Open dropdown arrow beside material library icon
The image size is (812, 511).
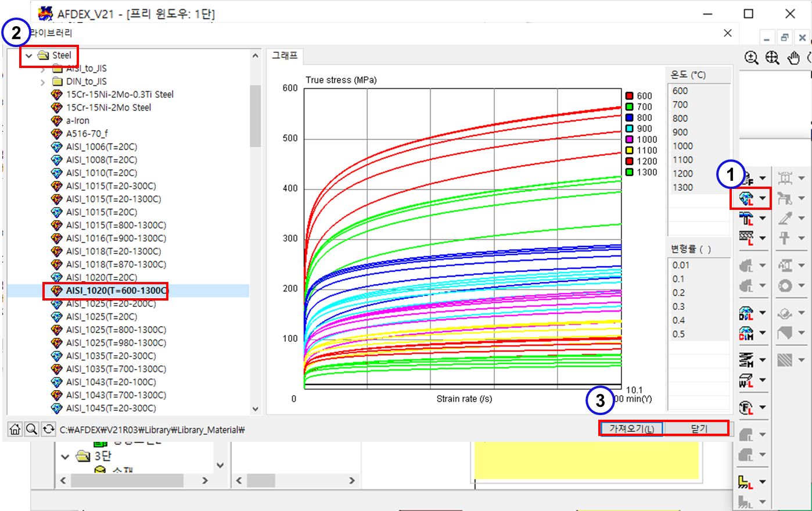pyautogui.click(x=763, y=199)
